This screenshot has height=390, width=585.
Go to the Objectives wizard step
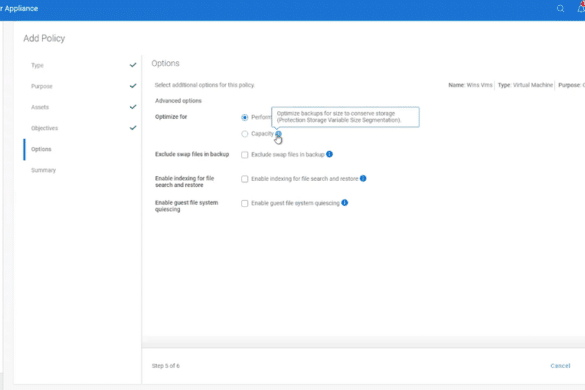pyautogui.click(x=44, y=128)
